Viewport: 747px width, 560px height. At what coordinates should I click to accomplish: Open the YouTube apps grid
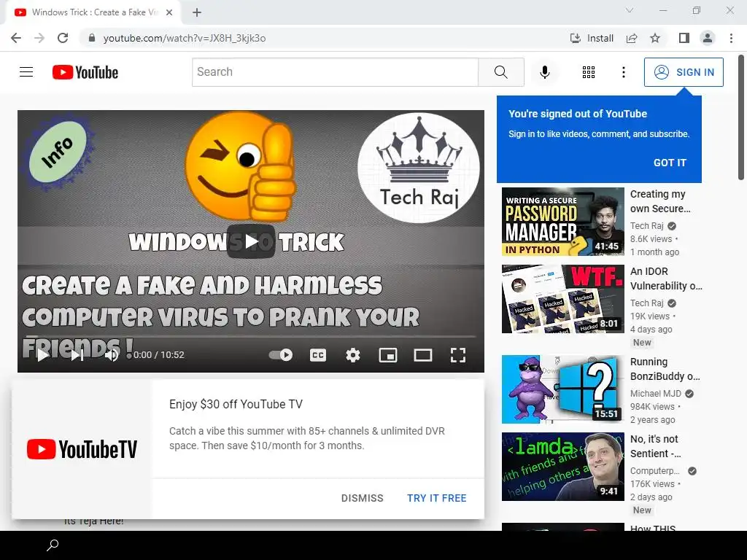tap(589, 72)
